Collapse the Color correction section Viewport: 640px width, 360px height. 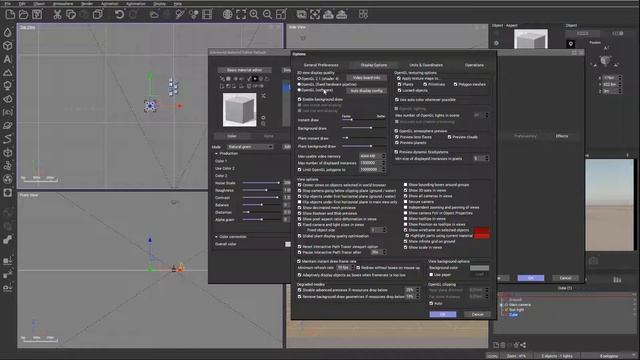tap(217, 237)
